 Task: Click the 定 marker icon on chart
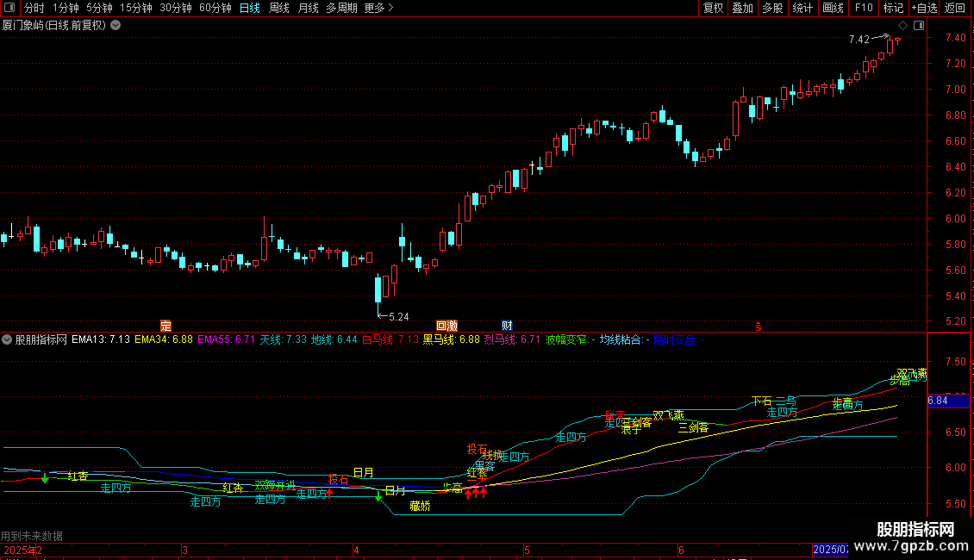(x=165, y=326)
